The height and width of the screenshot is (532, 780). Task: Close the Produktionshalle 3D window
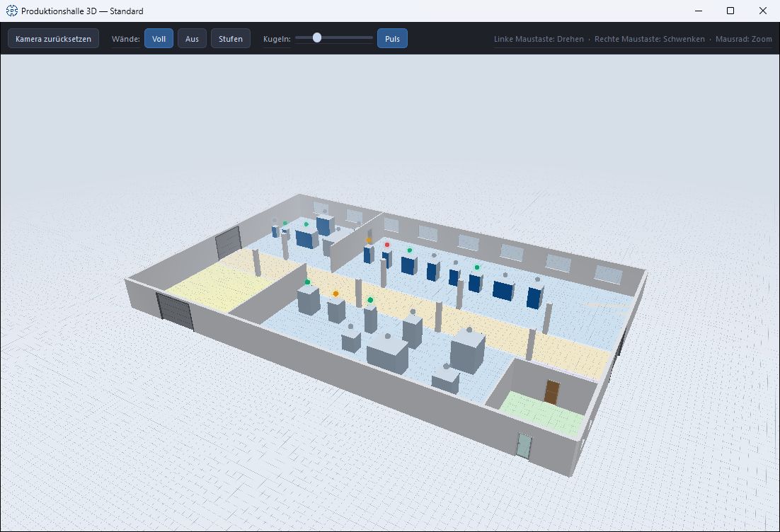(762, 11)
